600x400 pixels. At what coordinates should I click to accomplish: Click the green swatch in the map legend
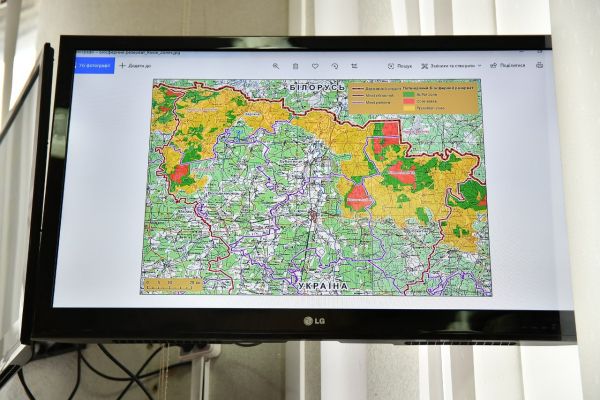click(408, 92)
